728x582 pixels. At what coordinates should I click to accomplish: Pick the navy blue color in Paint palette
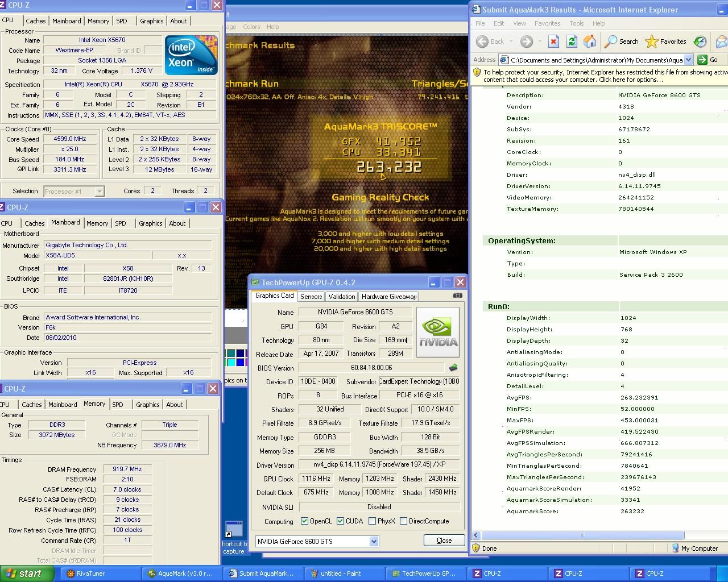pyautogui.click(x=241, y=354)
